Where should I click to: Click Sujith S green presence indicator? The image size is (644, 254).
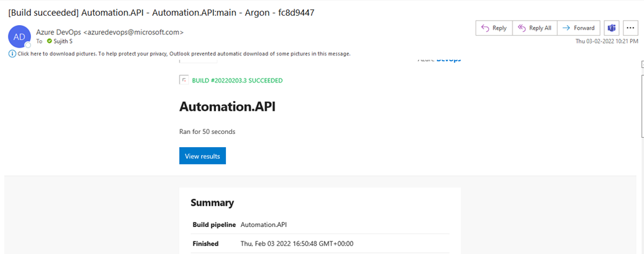tap(50, 41)
